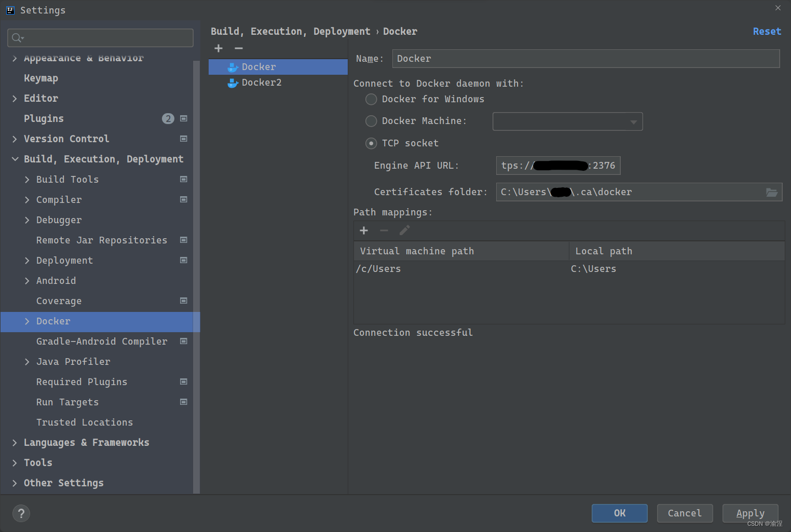Expand Other Settings section
Screen dimensions: 791x532
(15, 483)
